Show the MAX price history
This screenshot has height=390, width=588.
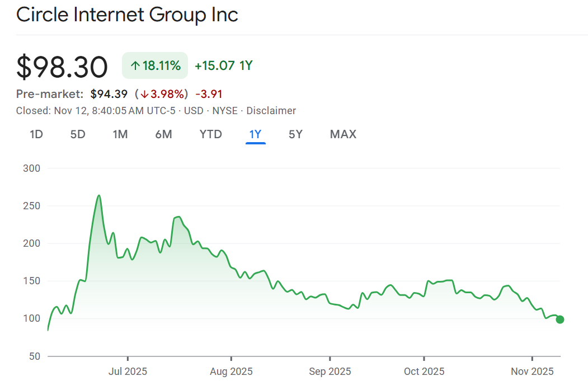coord(343,134)
